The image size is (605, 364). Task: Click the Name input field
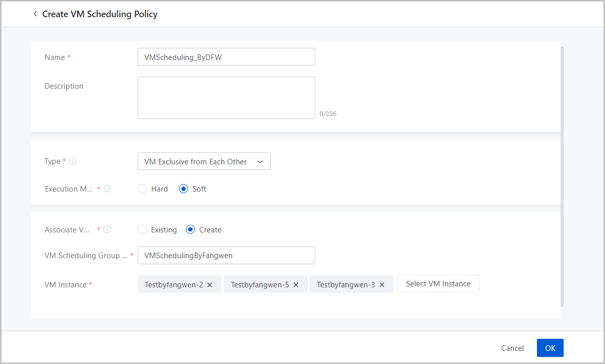[x=226, y=57]
